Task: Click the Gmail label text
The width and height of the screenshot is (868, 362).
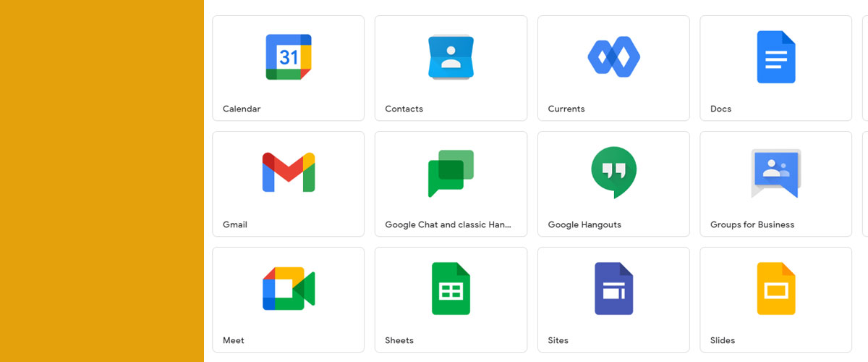Action: [x=235, y=224]
